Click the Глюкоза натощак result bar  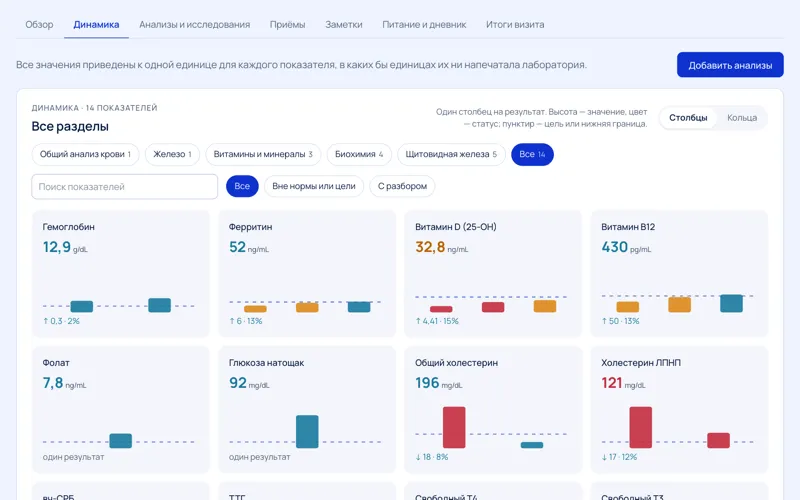307,432
